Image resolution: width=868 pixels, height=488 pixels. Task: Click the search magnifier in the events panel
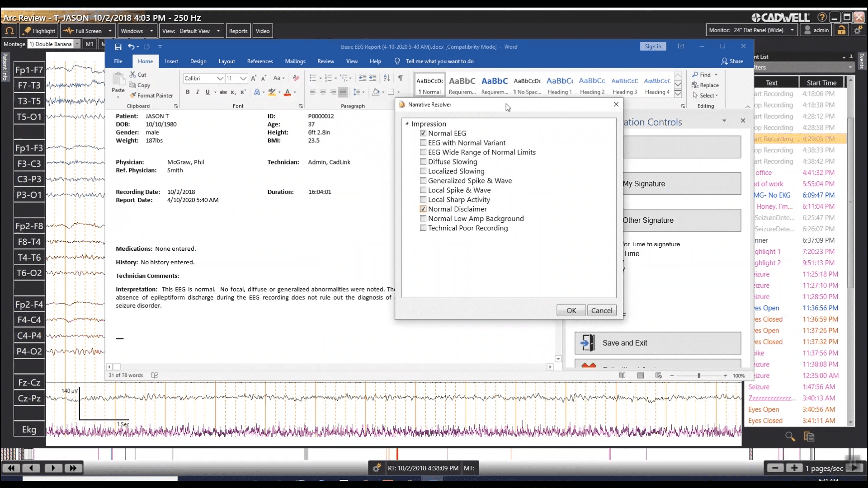(x=790, y=436)
